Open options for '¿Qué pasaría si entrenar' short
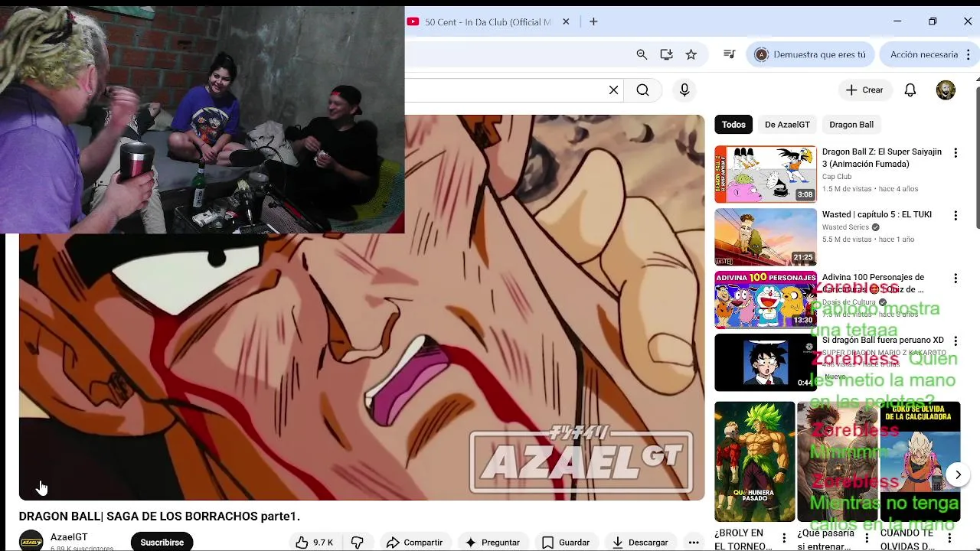Screen dimensions: 980x551 [867, 539]
